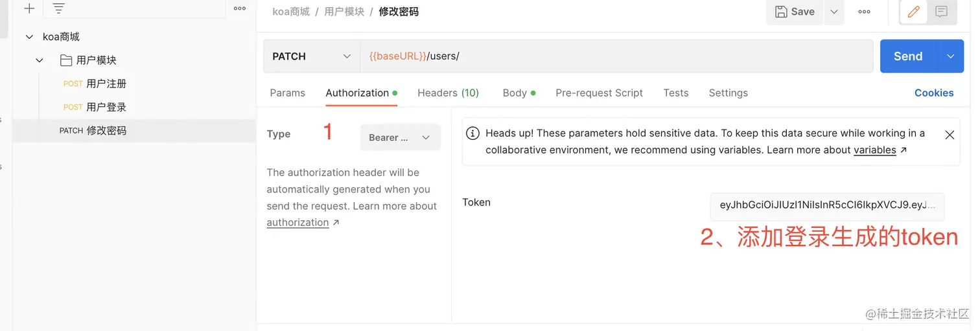The image size is (980, 331).
Task: Open the Bearer auth type dropdown
Action: (x=400, y=137)
